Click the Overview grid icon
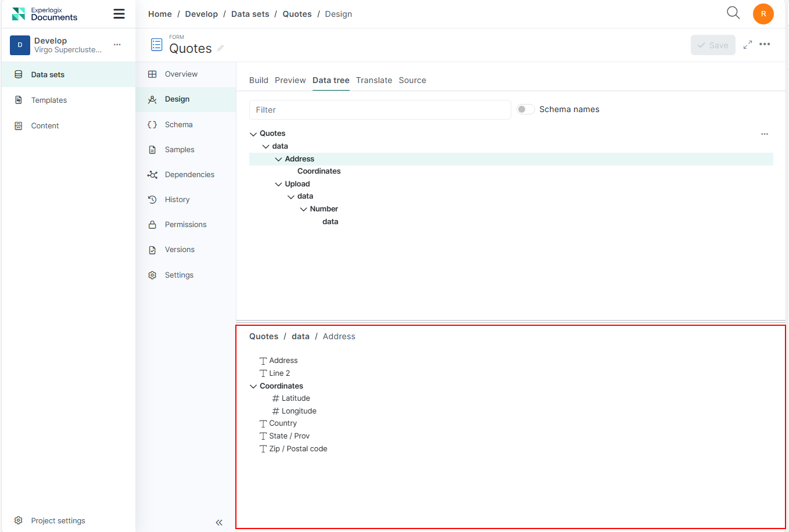The image size is (789, 532). pos(152,74)
